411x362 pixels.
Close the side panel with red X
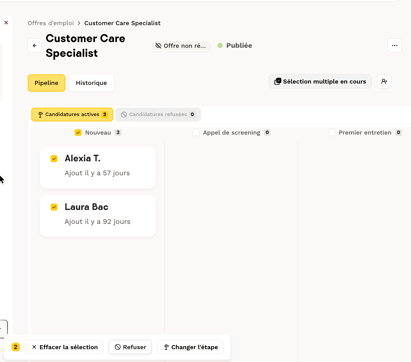coord(6,23)
